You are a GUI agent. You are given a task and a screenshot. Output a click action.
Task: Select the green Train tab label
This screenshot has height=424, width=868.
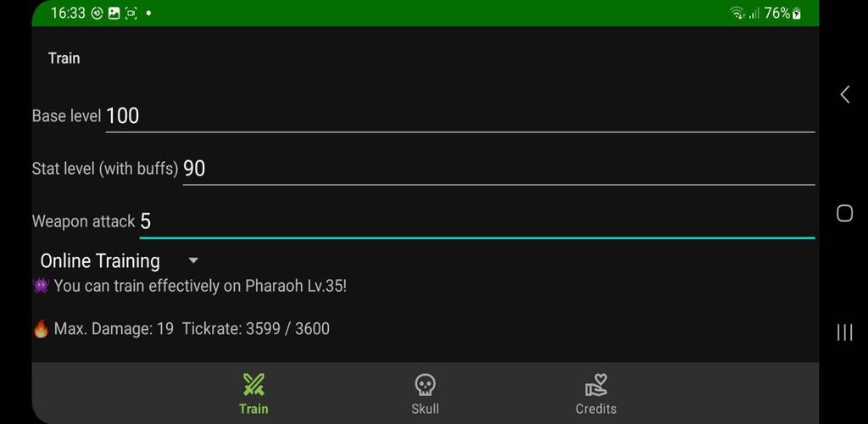click(253, 409)
